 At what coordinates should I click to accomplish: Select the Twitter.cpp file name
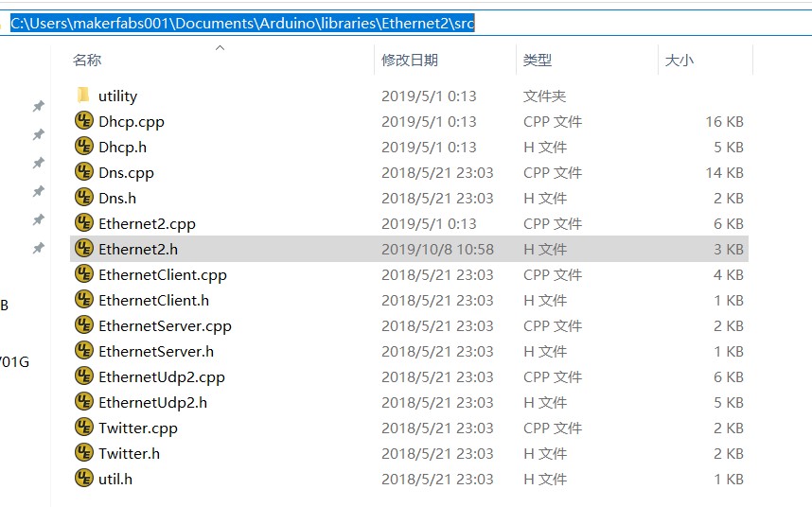click(x=138, y=428)
